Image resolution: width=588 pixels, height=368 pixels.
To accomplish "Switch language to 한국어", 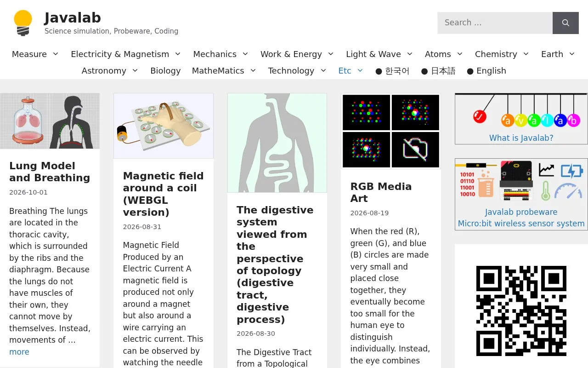I will pos(392,71).
